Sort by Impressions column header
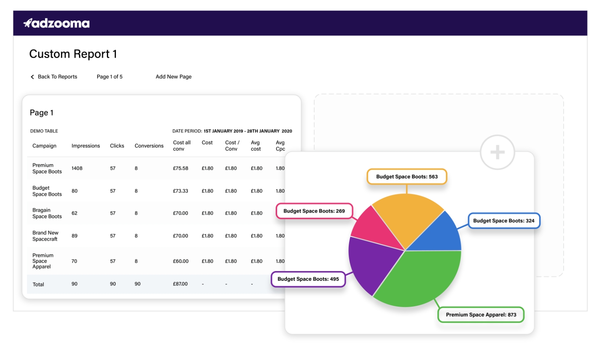Screen dimensions: 600x364 click(85, 146)
